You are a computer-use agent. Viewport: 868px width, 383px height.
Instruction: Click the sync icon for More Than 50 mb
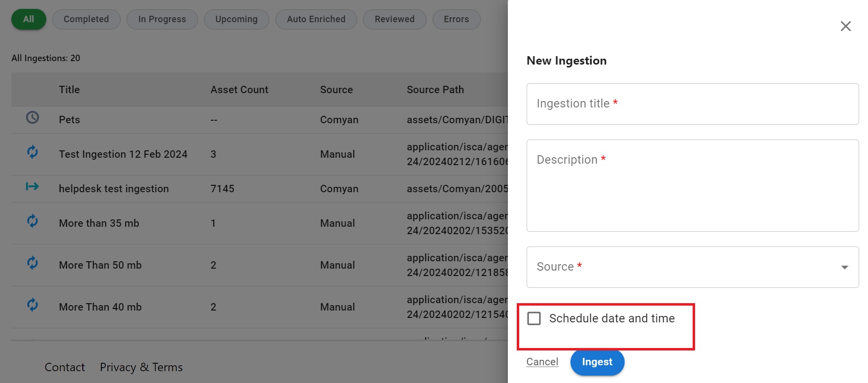click(33, 263)
